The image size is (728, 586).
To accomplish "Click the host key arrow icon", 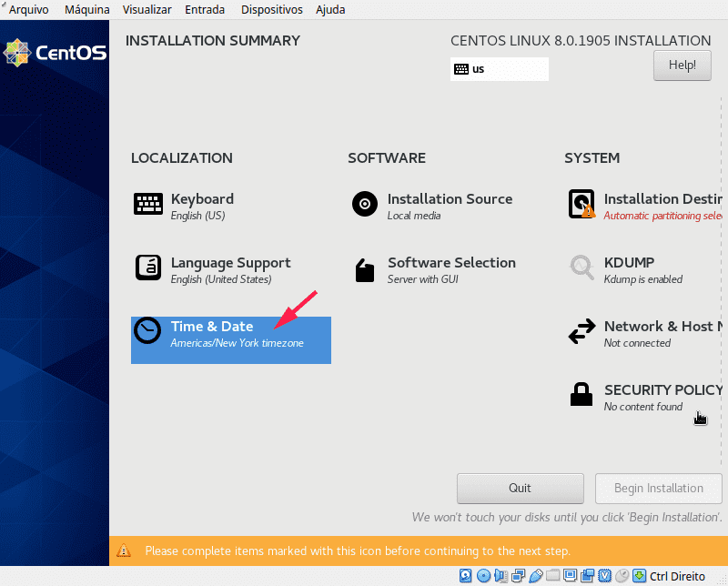I will pos(640,576).
